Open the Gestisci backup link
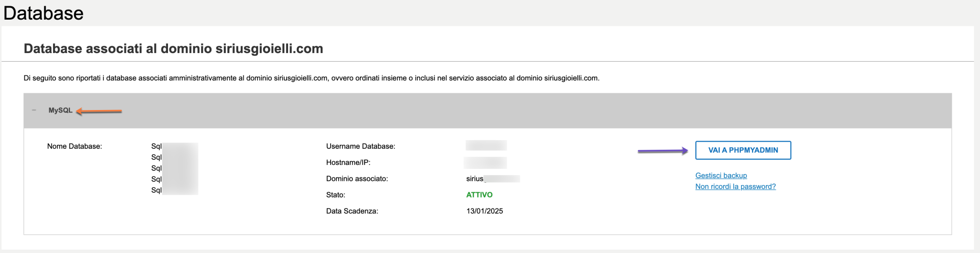 point(721,176)
